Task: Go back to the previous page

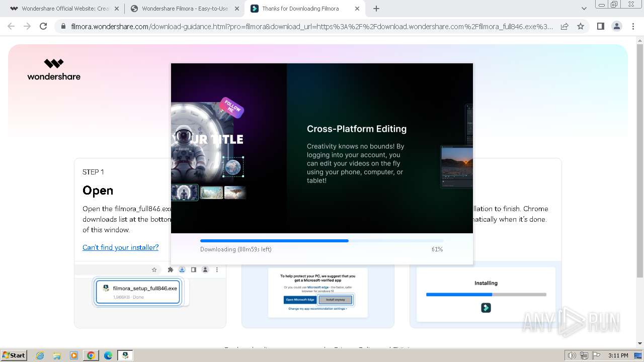Action: pos(11,26)
